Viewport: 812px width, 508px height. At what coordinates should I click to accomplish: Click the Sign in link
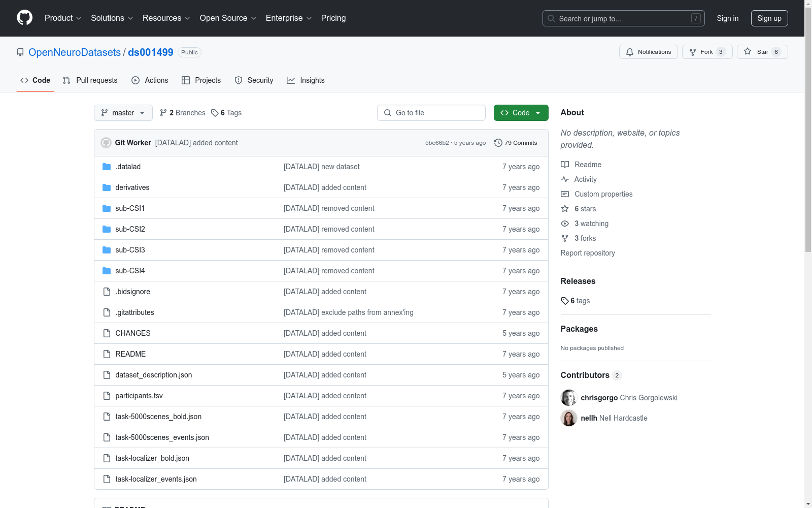[x=728, y=18]
